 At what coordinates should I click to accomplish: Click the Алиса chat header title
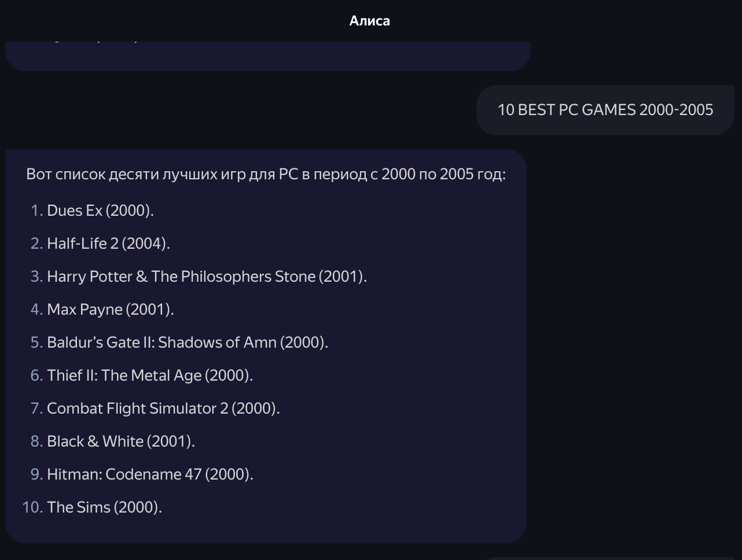coord(370,21)
